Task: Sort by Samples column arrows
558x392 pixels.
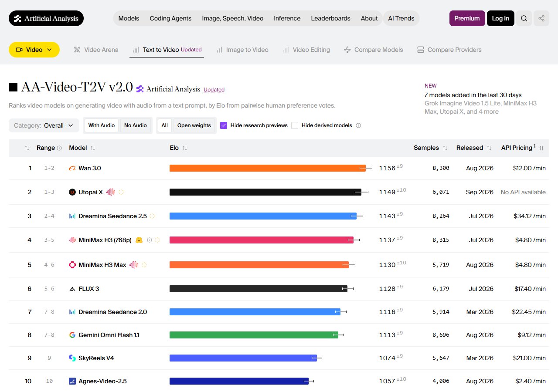Action: pos(445,148)
